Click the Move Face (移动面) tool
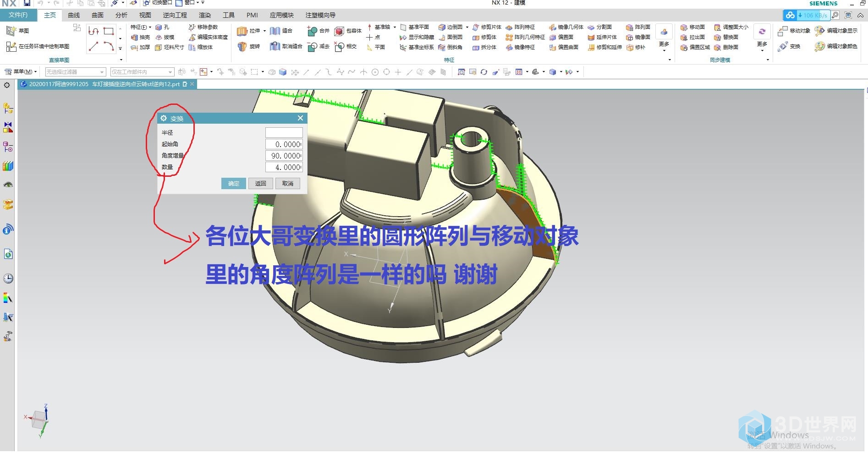The height and width of the screenshot is (453, 868). point(692,27)
